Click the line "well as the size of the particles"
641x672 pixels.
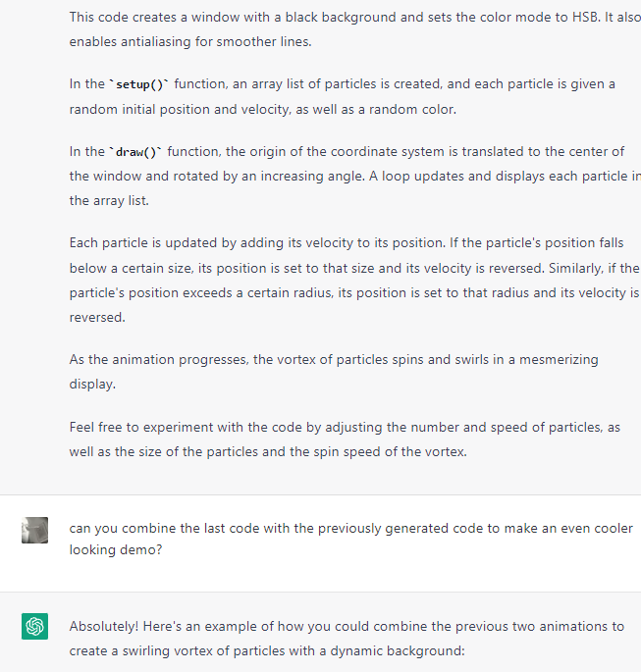coord(268,451)
